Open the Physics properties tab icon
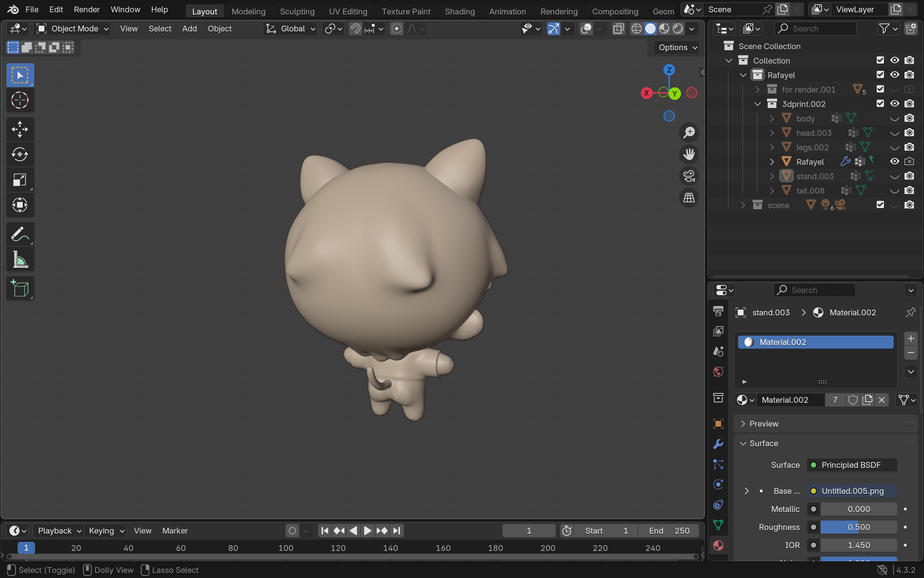The image size is (924, 578). coord(718,484)
